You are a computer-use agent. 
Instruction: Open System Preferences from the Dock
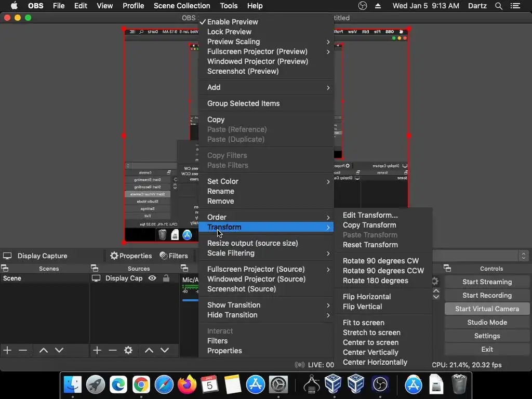(x=278, y=384)
